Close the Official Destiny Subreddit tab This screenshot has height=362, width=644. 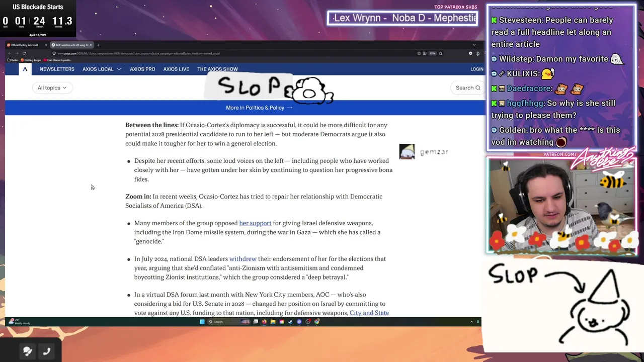(x=46, y=45)
